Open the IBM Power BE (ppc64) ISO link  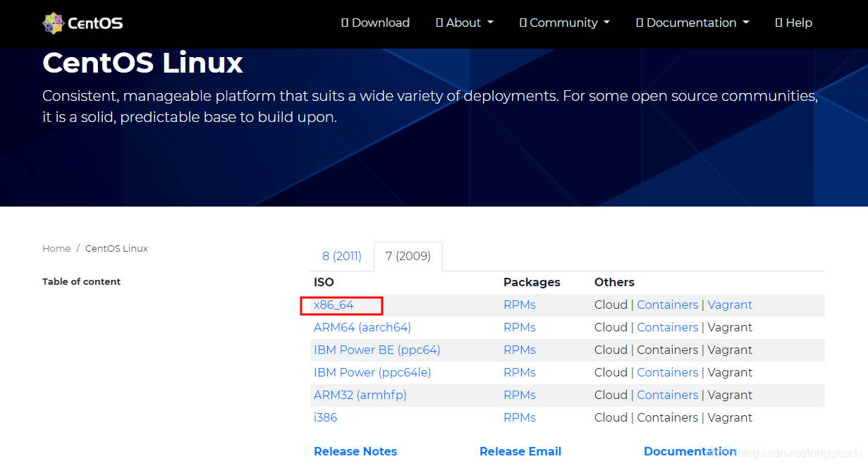pyautogui.click(x=377, y=350)
